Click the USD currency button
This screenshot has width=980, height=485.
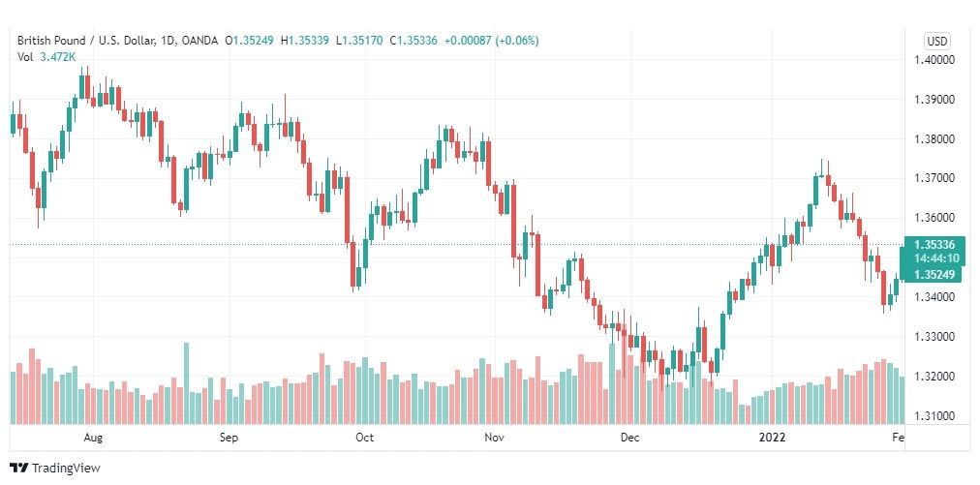click(x=936, y=42)
